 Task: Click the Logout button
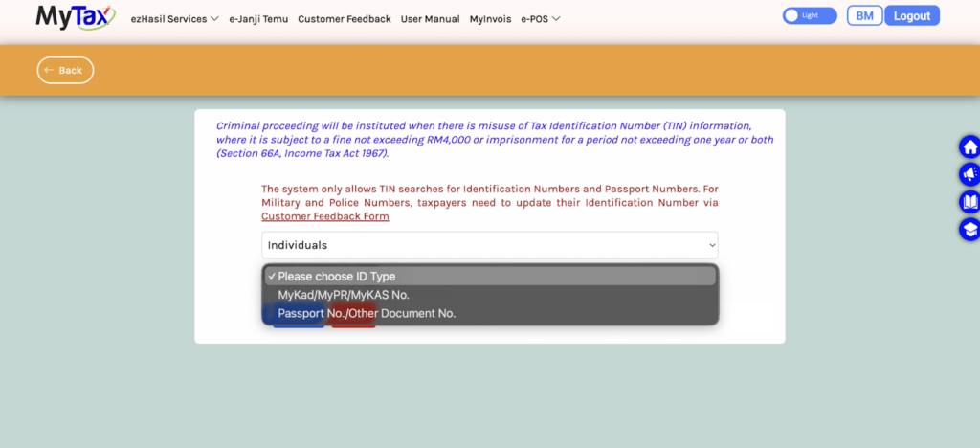(911, 16)
